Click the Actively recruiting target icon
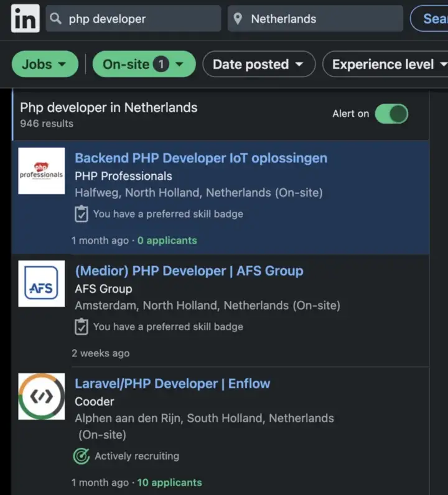Viewport: 448px width, 495px height. point(81,456)
